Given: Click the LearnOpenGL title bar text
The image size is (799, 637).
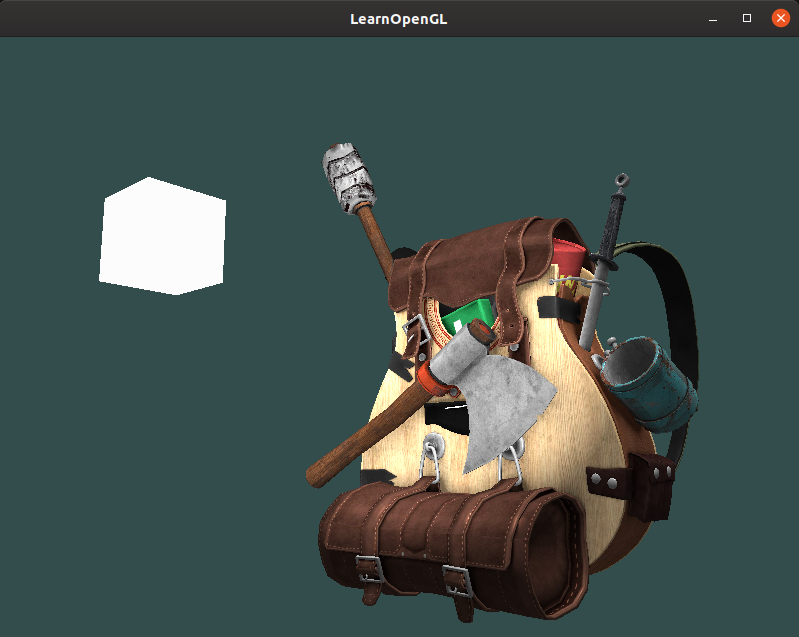Looking at the screenshot, I should (x=399, y=19).
